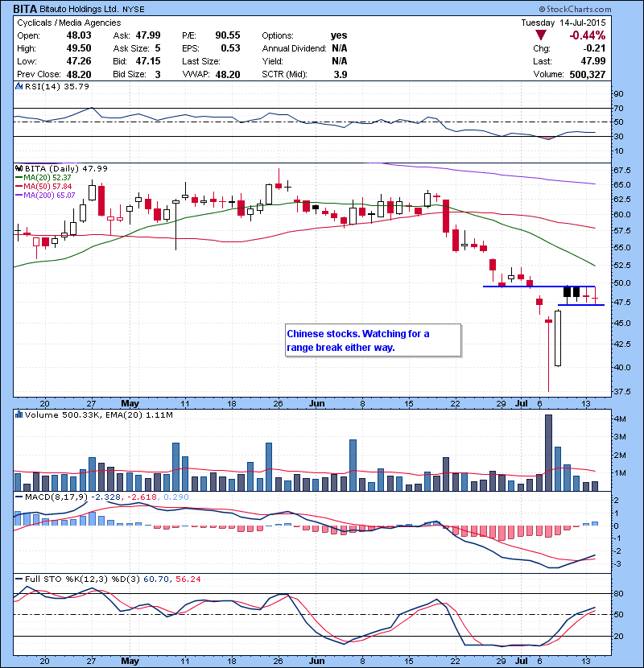
Task: Click the RSI indicator icon
Action: [19, 86]
